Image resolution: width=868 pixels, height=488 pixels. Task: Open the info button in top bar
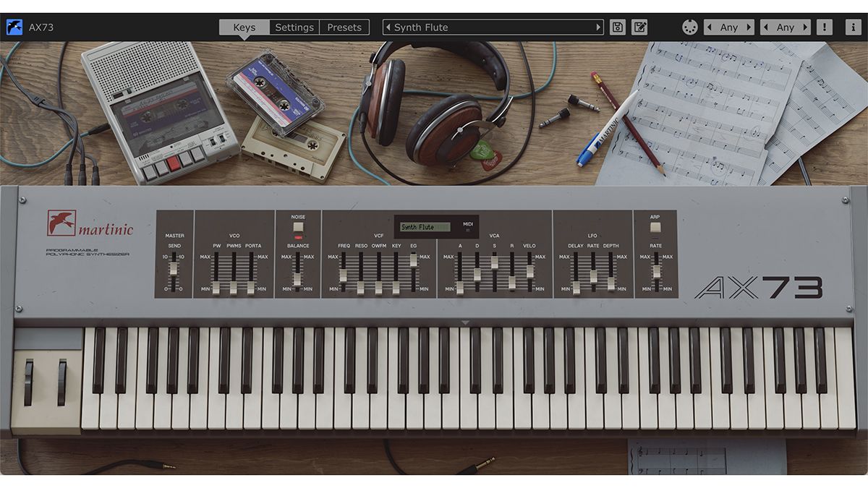pyautogui.click(x=853, y=27)
